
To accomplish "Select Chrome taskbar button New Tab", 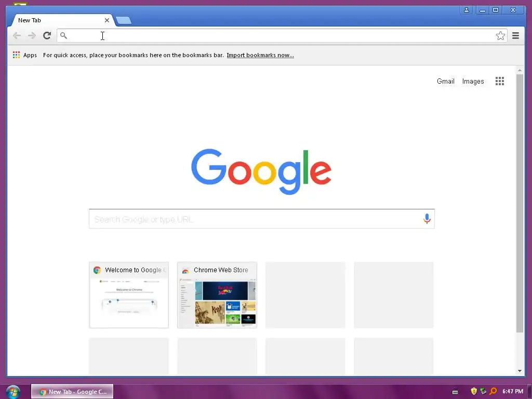I will [72, 392].
